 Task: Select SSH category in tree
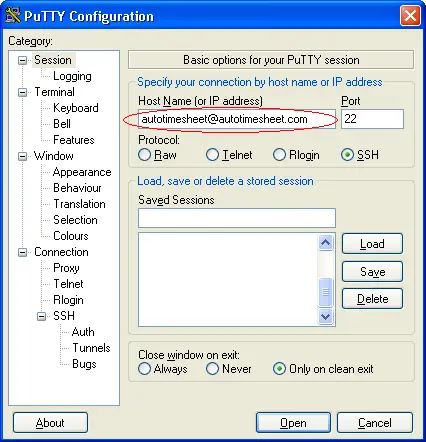[x=64, y=316]
